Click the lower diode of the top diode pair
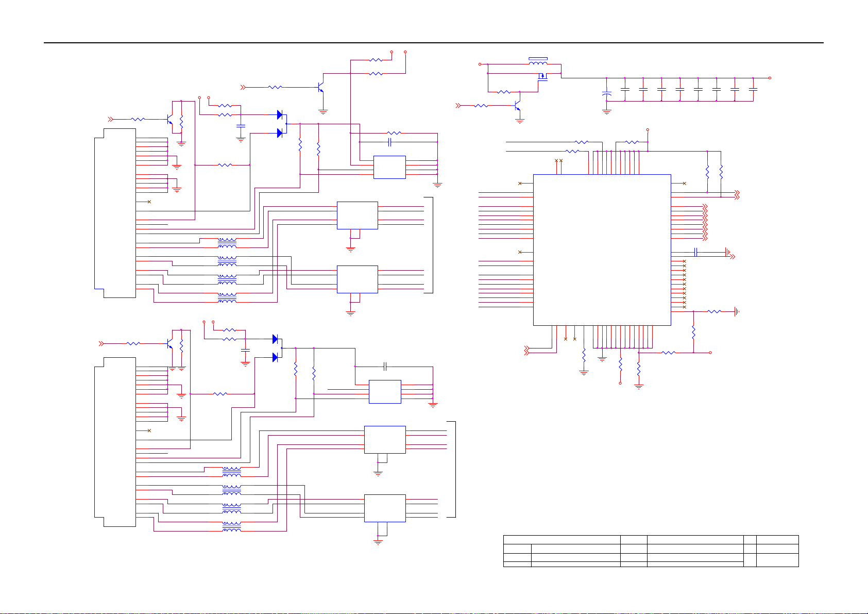The width and height of the screenshot is (868, 614). [280, 133]
